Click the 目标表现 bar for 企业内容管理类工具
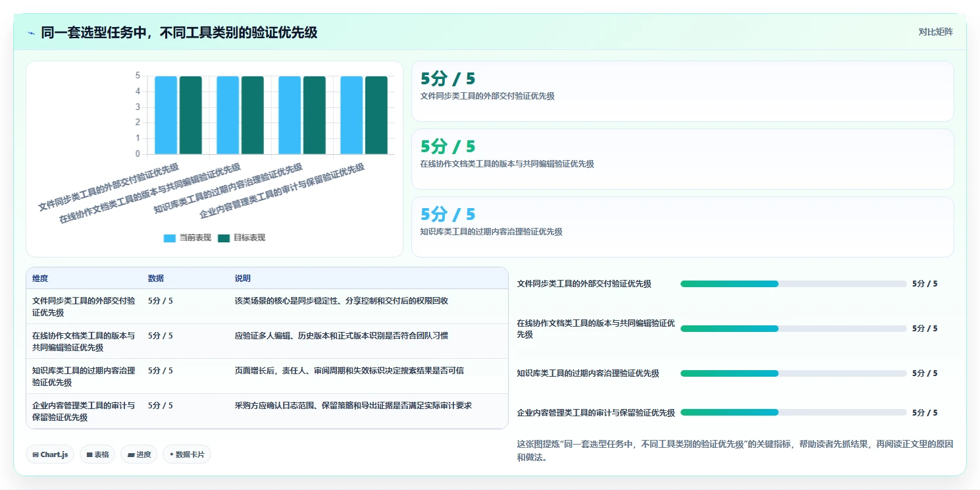 [x=376, y=115]
